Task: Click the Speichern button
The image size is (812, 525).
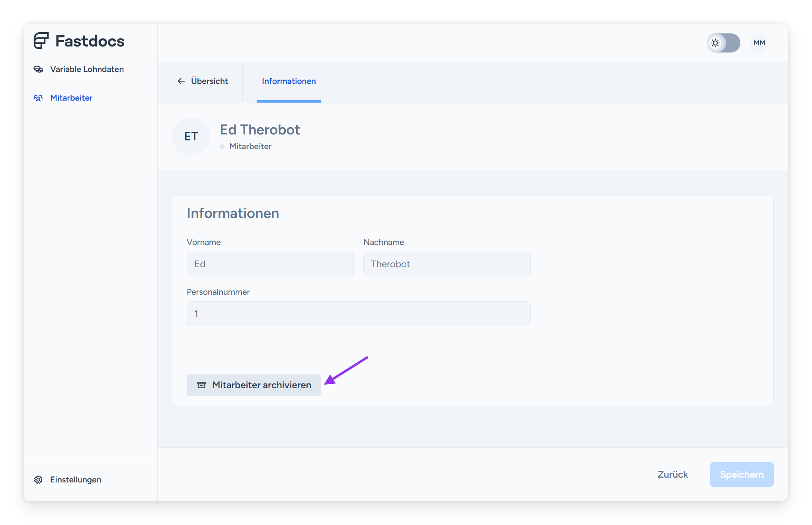Action: coord(742,474)
